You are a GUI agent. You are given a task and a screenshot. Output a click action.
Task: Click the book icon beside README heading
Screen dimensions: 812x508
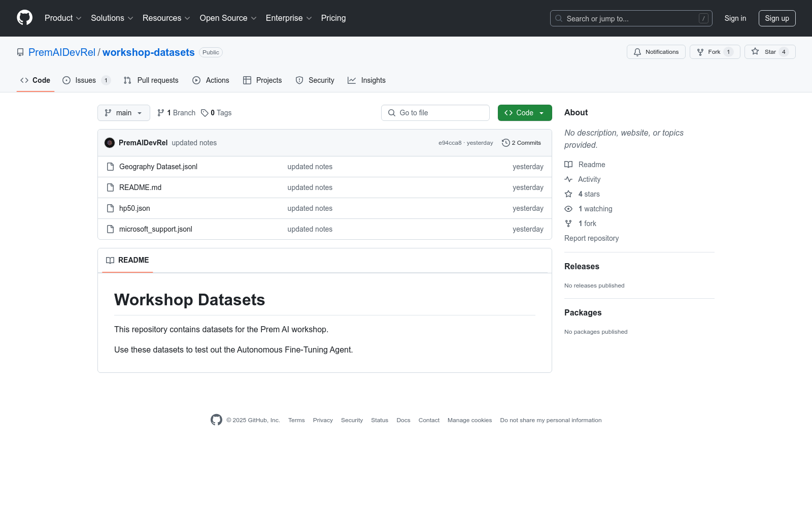[110, 260]
